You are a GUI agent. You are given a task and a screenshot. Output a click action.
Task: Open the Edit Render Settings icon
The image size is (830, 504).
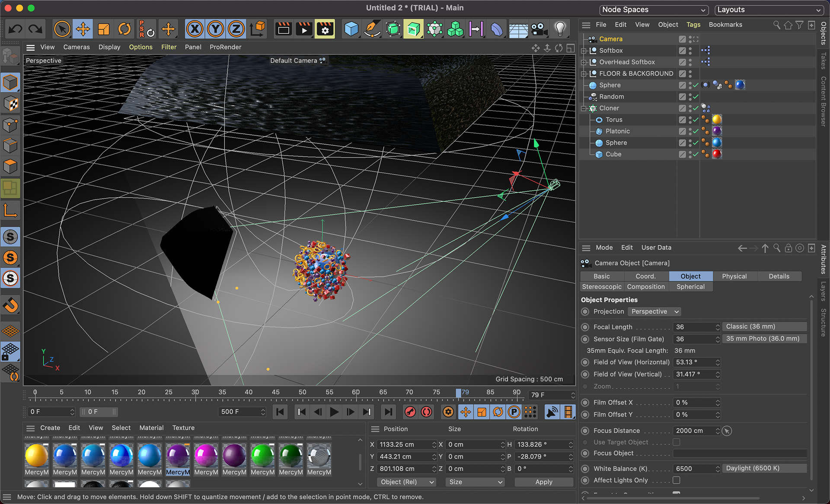(x=325, y=29)
